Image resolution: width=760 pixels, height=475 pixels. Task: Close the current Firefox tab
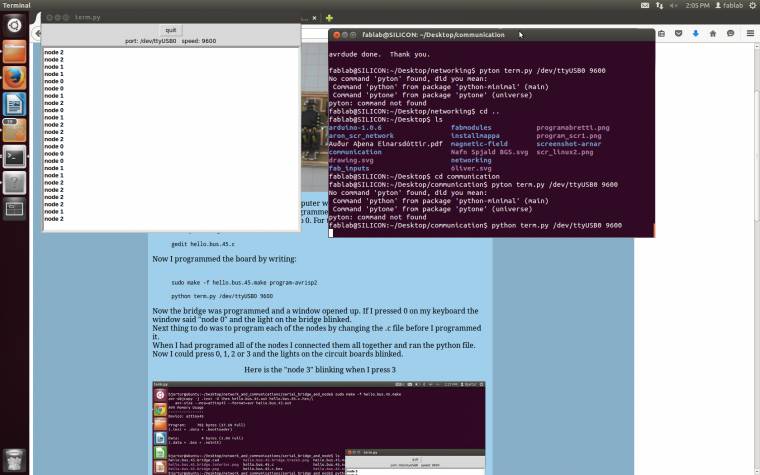[x=314, y=18]
